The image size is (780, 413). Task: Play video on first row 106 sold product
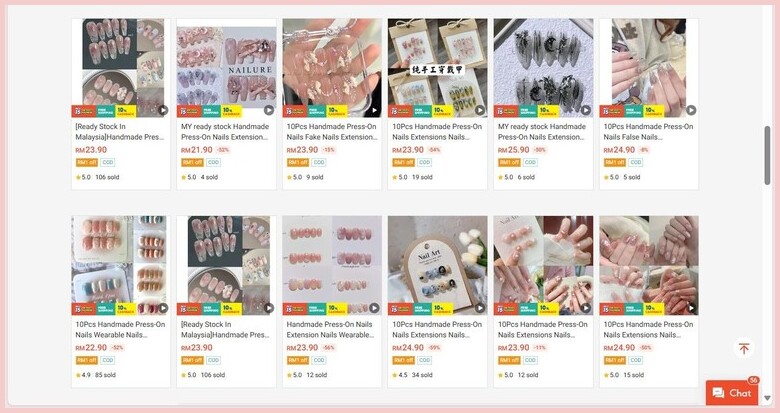coord(163,110)
